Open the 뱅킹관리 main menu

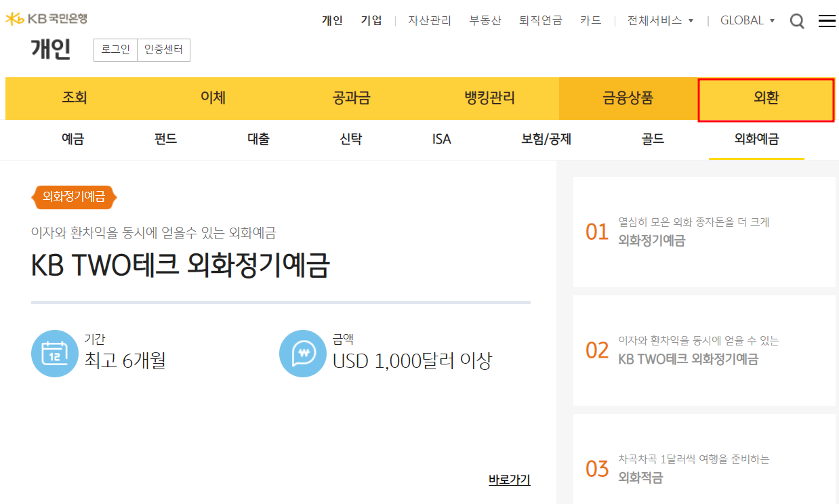489,98
